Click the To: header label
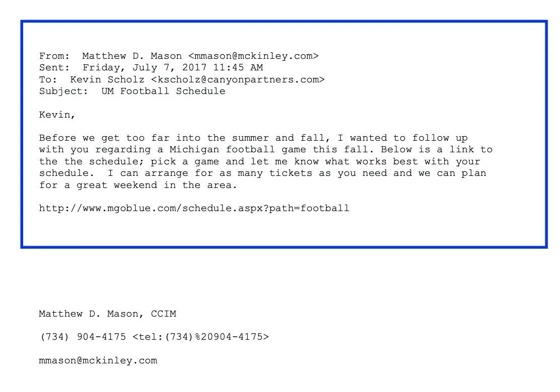The image size is (560, 392). click(48, 79)
